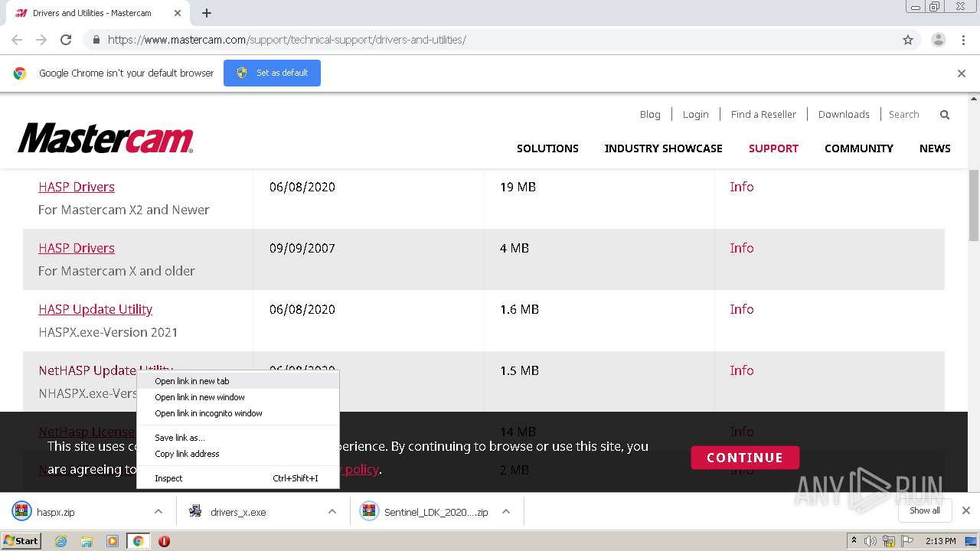Open Internet Explorer from the taskbar
This screenshot has height=551, width=980.
pyautogui.click(x=60, y=541)
